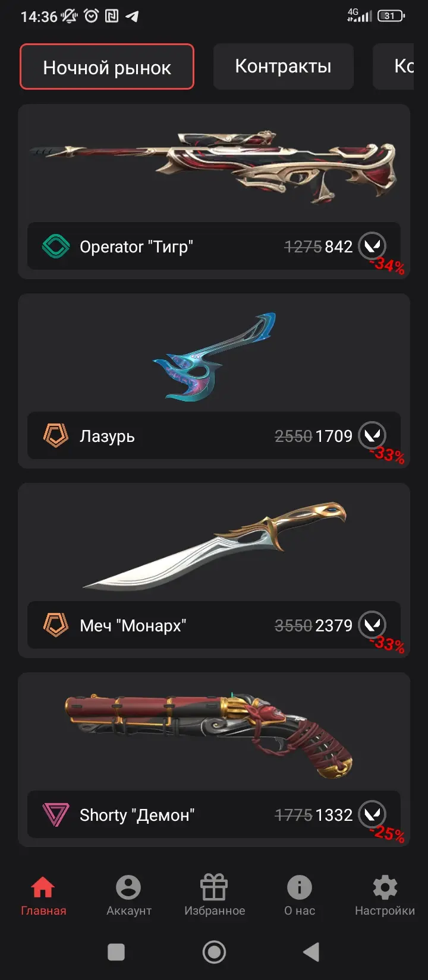View the Operator "Тигр" rifle image
Screen dimensions: 428x980
[x=214, y=165]
